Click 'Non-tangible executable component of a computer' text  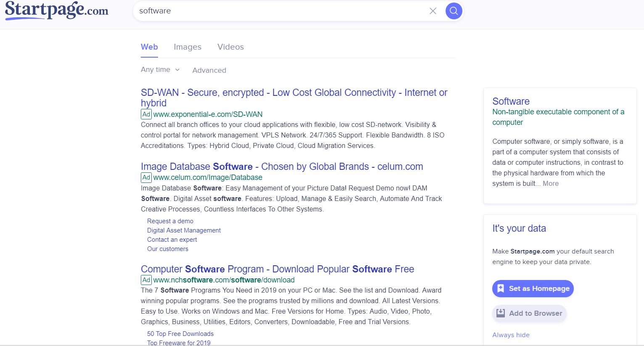tap(558, 117)
